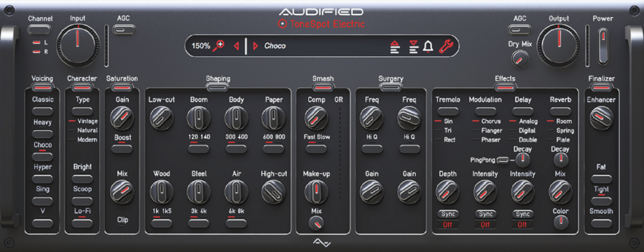
Task: Click the zoom magnifier icon beside 150%
Action: click(x=218, y=46)
